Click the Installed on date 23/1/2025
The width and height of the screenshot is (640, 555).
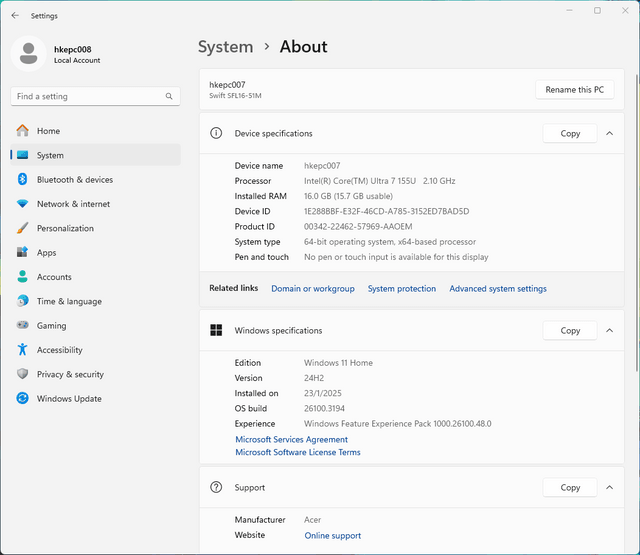point(322,393)
